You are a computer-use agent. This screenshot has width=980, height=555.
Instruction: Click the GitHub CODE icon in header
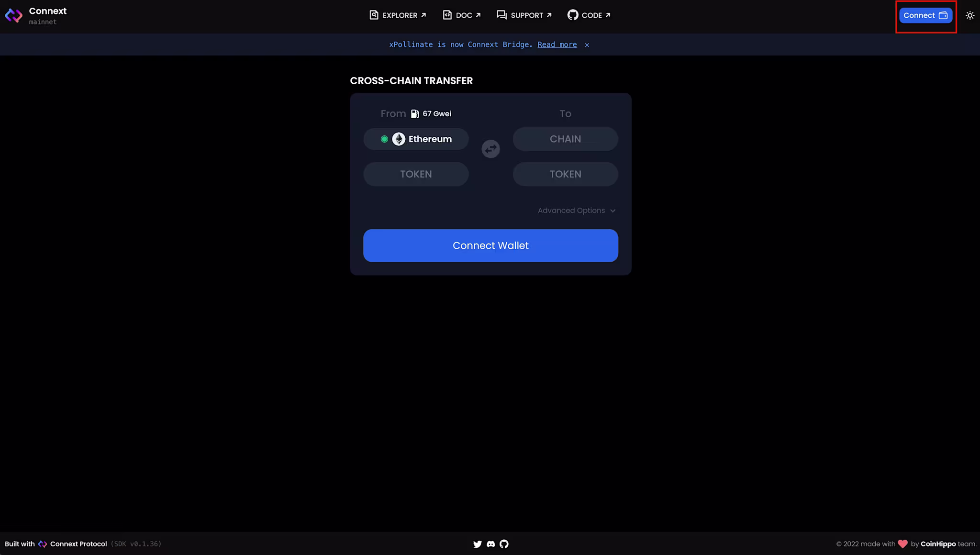point(572,15)
